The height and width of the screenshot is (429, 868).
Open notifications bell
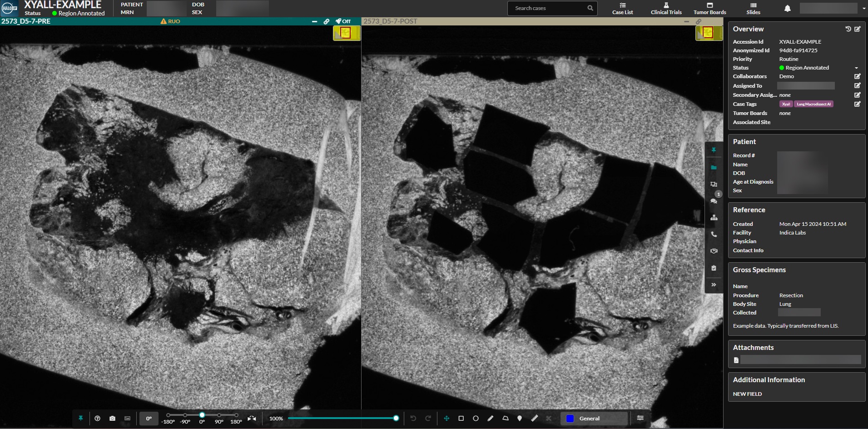788,8
